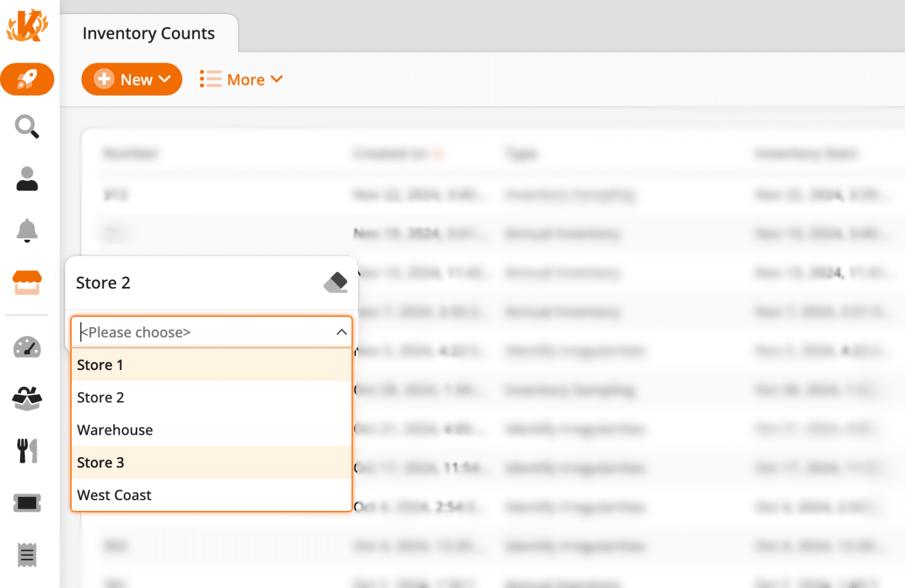Click the flame K logo
The image size is (905, 588).
27,26
